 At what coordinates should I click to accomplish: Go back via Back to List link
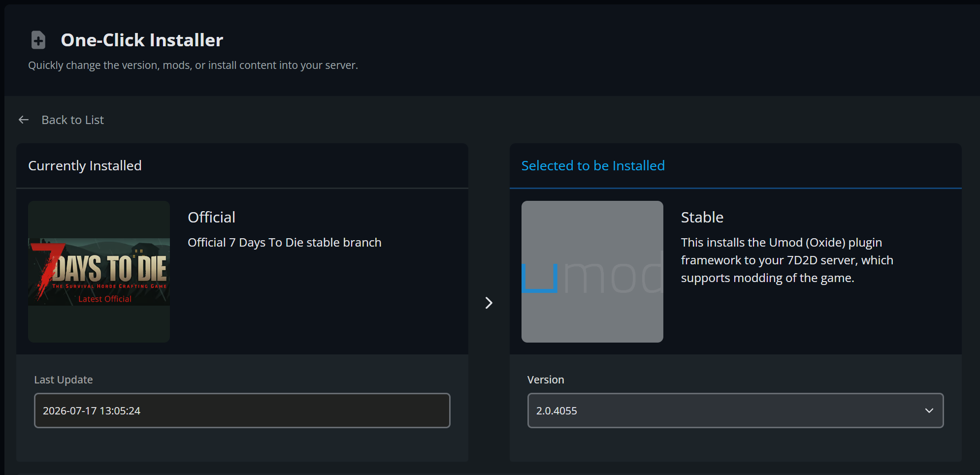coord(72,120)
